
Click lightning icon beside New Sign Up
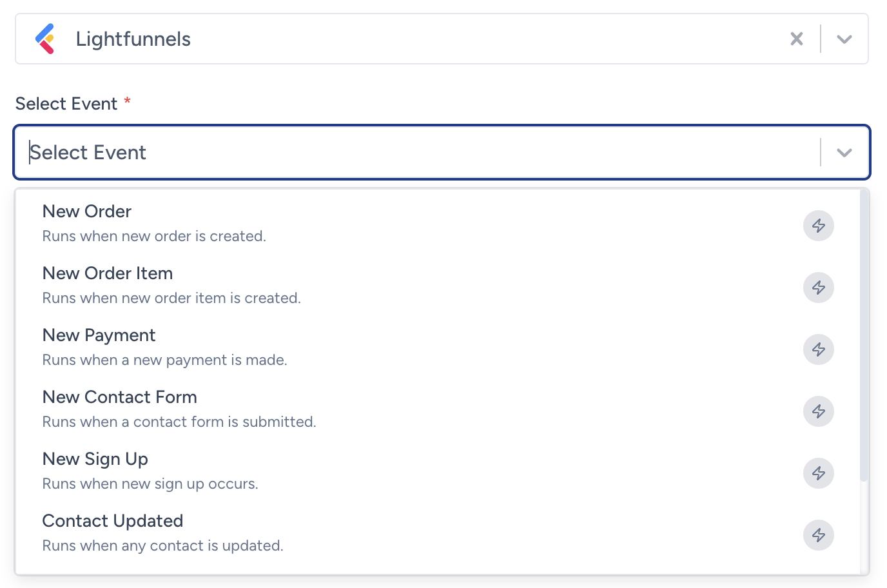pos(819,473)
